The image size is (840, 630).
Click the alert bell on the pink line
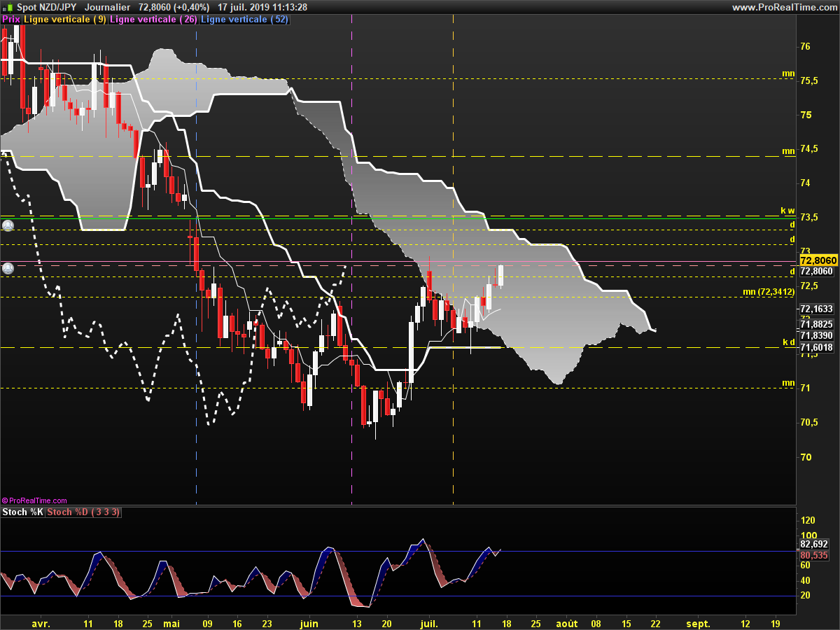tap(8, 268)
